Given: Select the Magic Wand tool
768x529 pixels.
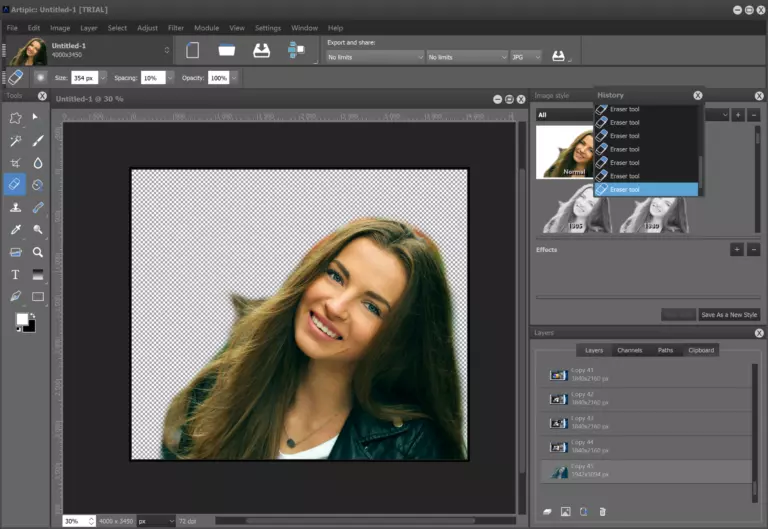Looking at the screenshot, I should [15, 141].
